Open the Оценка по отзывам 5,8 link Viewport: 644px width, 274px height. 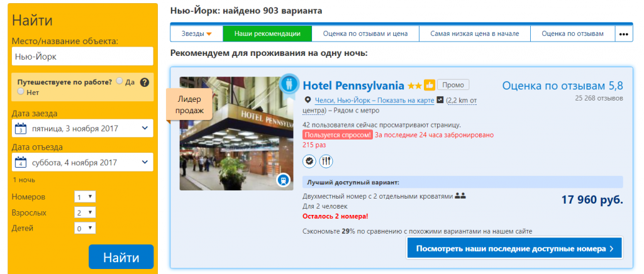click(563, 85)
